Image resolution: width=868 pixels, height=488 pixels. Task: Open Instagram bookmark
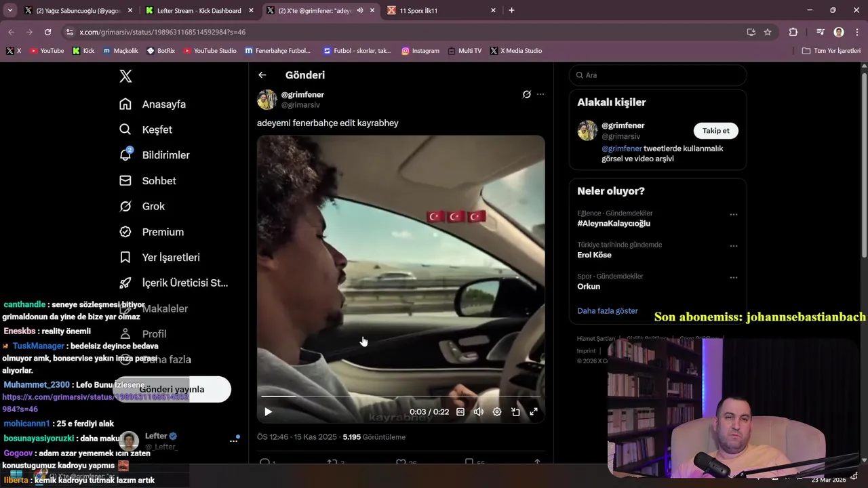pos(420,51)
